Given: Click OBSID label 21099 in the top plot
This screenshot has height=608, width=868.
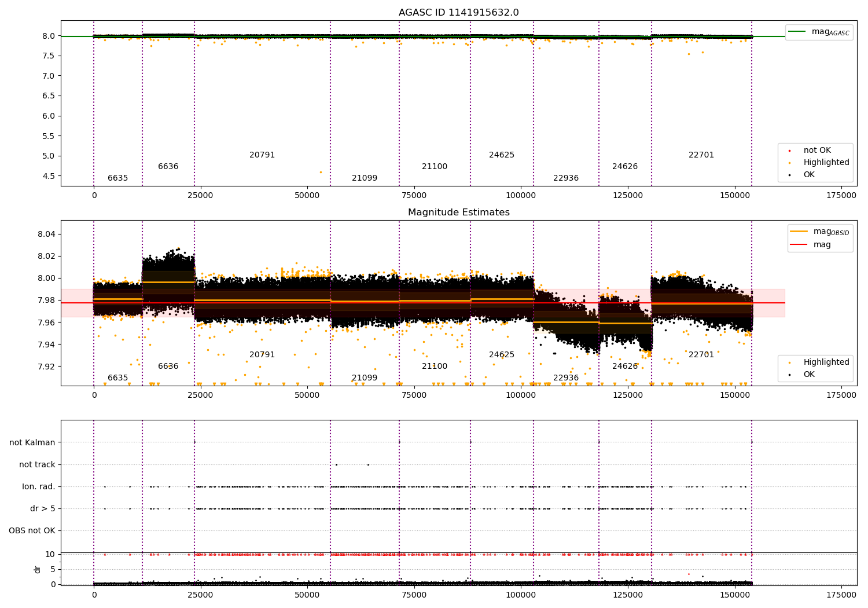Looking at the screenshot, I should click(365, 178).
